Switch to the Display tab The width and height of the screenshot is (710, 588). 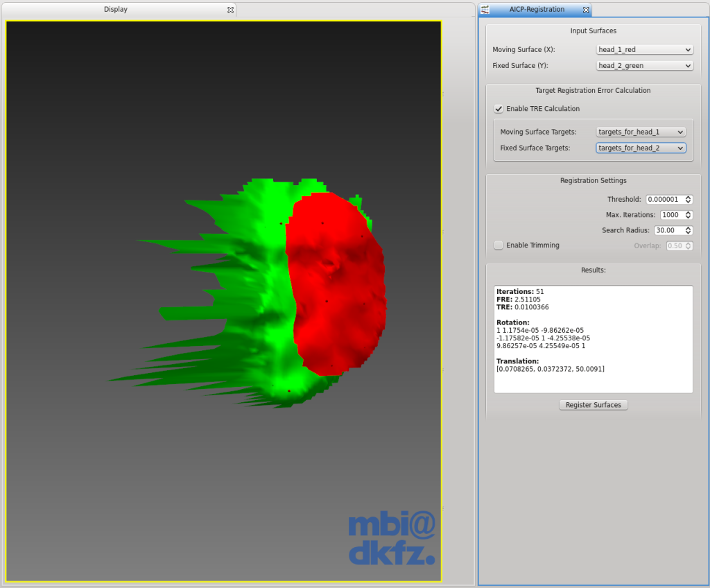116,10
